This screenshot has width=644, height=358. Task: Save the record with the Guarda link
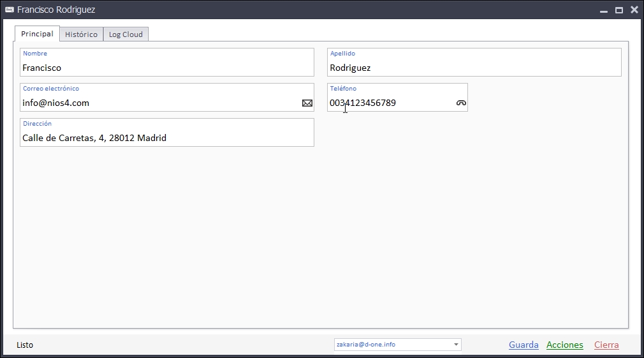[523, 345]
